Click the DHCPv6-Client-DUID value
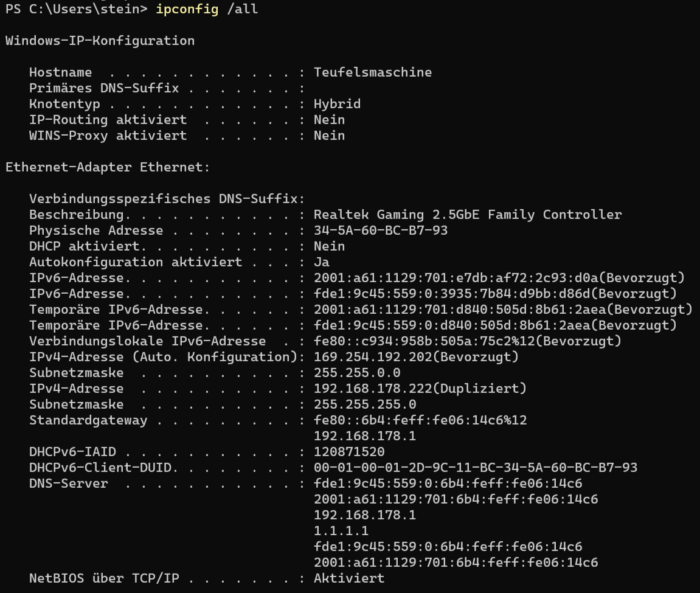Screen dimensions: 700x593 click(x=475, y=468)
